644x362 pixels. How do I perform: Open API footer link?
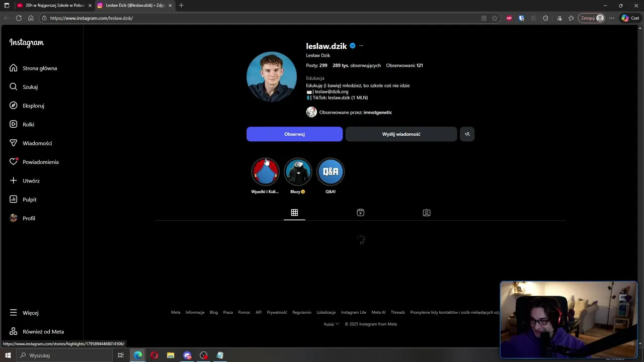click(259, 312)
